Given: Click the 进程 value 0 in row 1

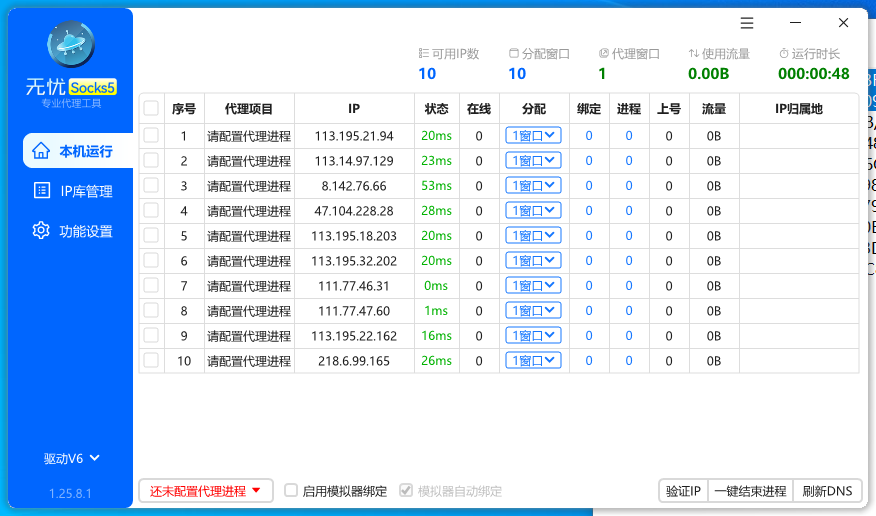Looking at the screenshot, I should click(x=629, y=136).
